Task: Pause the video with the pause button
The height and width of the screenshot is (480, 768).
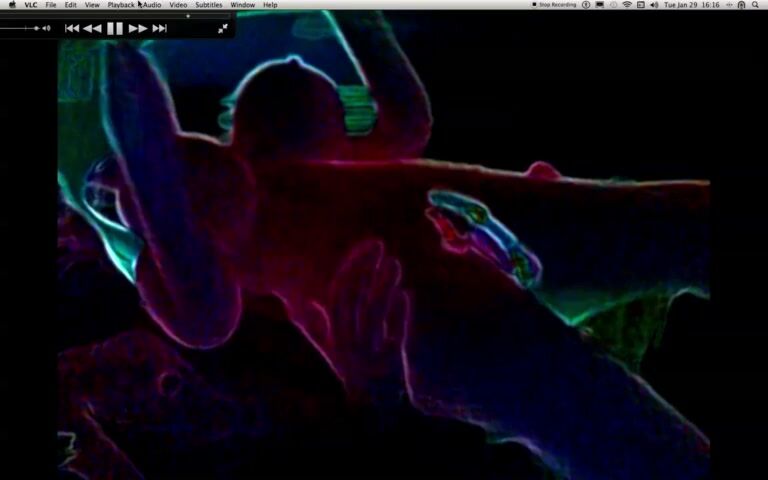Action: click(x=115, y=28)
